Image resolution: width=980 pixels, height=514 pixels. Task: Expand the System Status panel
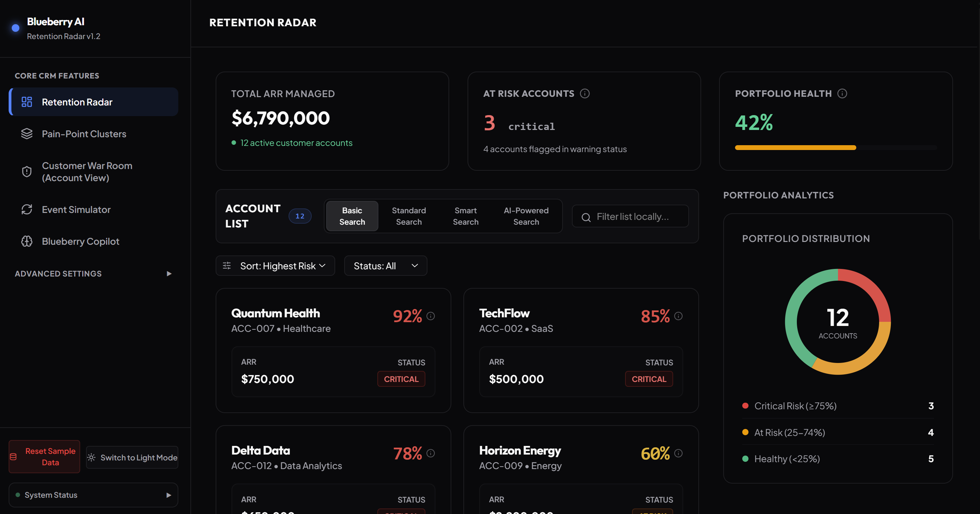pyautogui.click(x=93, y=495)
